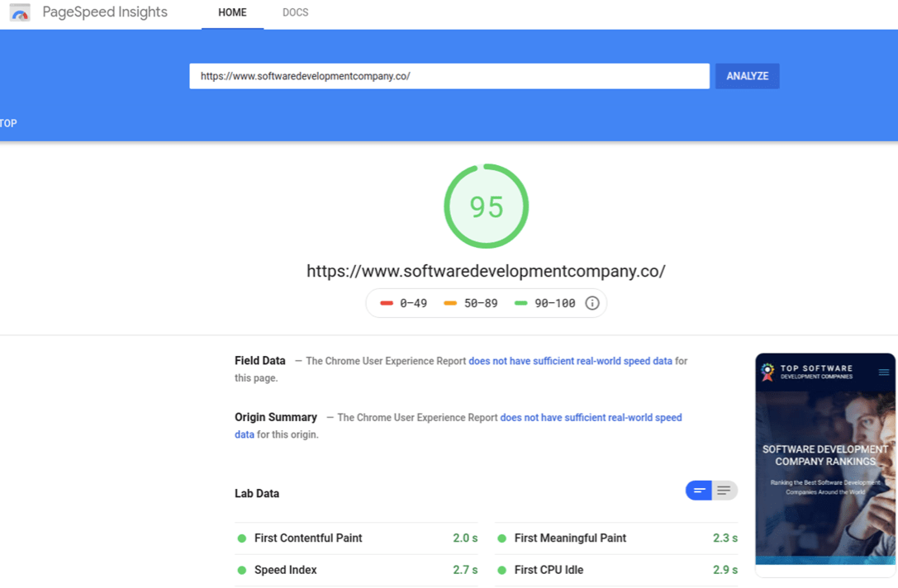
Task: Open the DOCS tab
Action: (296, 12)
